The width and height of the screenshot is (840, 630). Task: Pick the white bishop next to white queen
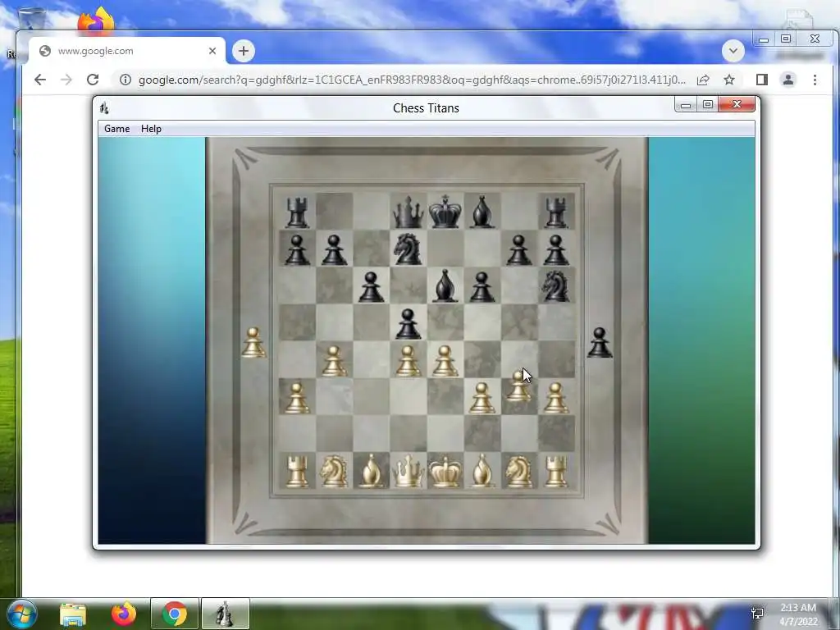point(372,472)
